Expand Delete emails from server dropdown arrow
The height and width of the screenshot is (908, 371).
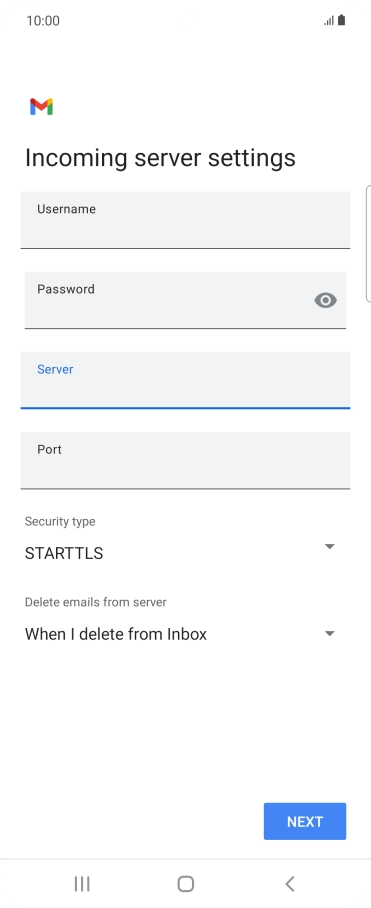point(330,633)
